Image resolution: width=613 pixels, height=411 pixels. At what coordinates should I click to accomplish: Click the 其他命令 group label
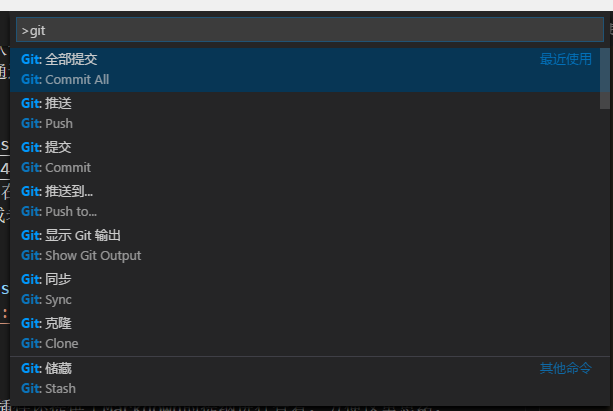click(566, 368)
